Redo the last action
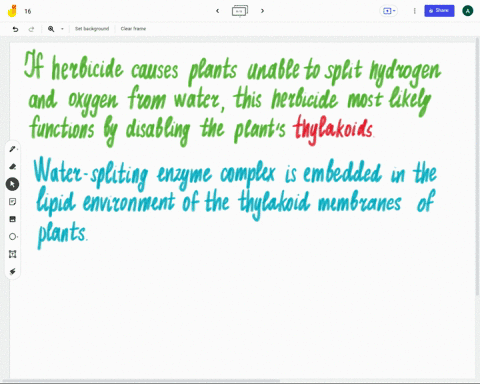This screenshot has height=384, width=480. coord(31,29)
